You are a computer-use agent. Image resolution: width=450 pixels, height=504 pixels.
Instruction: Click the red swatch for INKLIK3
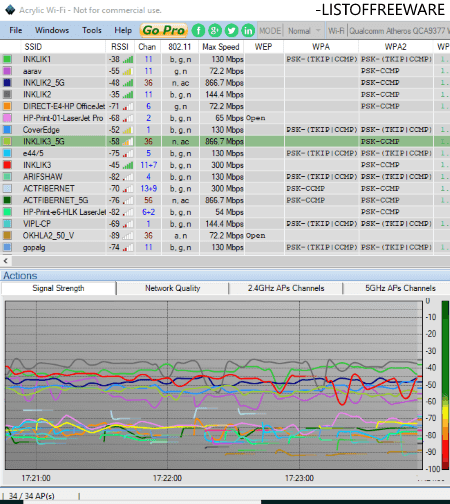click(x=7, y=165)
